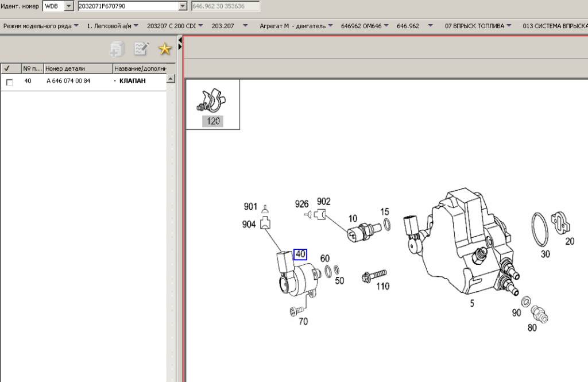Click part number A 646 074 00 84

(68, 82)
